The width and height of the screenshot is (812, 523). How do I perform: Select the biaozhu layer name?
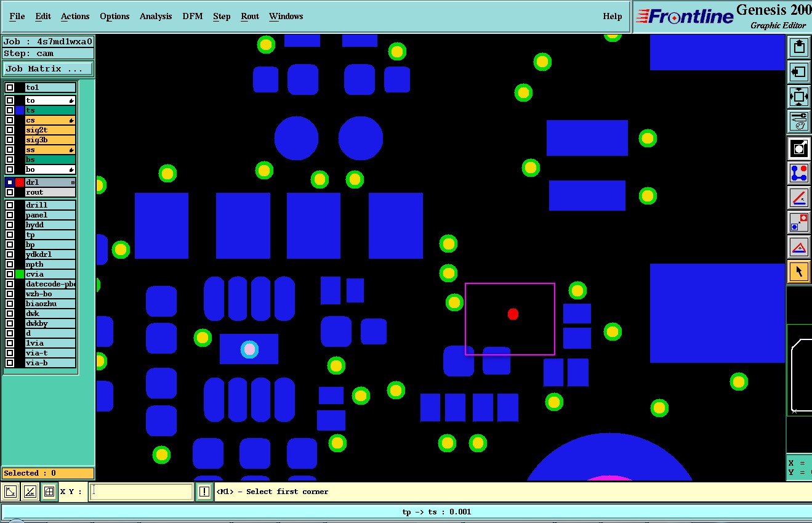point(50,304)
